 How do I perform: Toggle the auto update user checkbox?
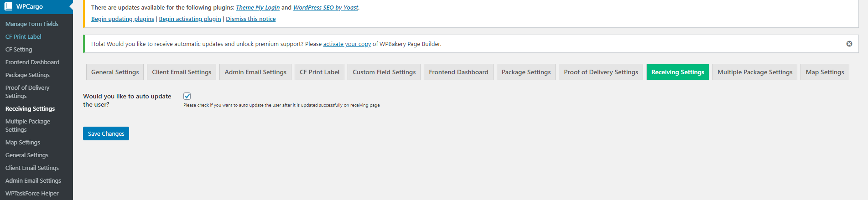coord(187,96)
